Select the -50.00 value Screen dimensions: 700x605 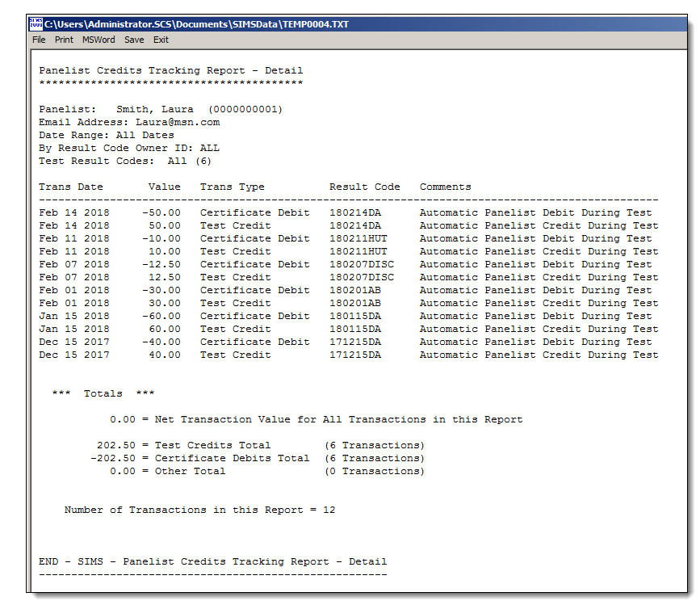click(161, 213)
